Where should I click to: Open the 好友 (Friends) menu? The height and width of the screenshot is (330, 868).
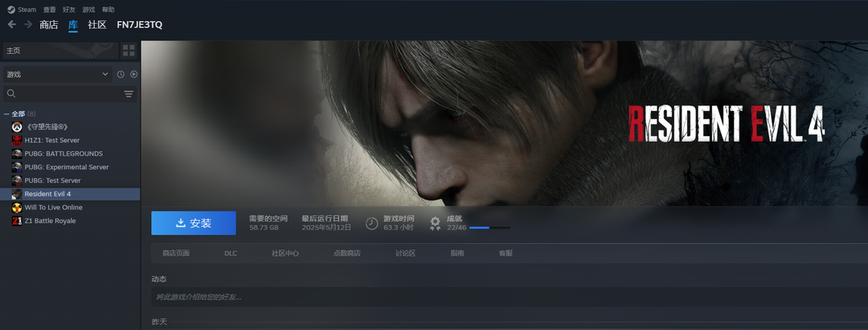(69, 9)
